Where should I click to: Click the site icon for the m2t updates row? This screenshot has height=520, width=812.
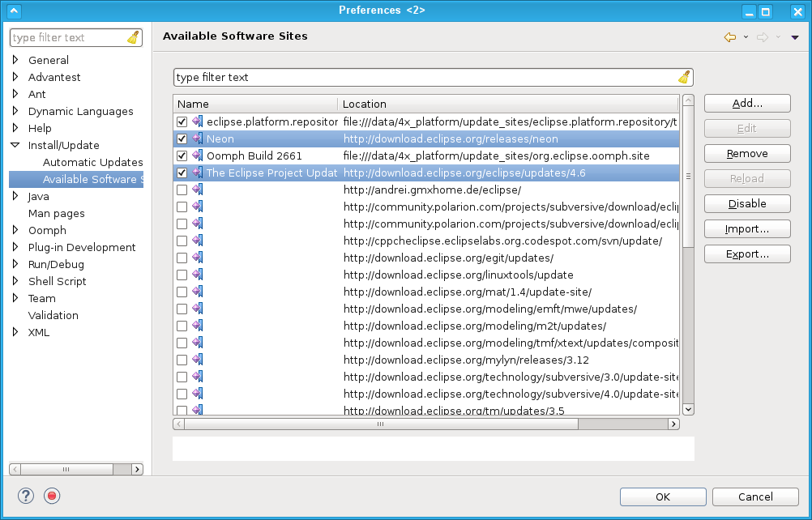[x=197, y=326]
